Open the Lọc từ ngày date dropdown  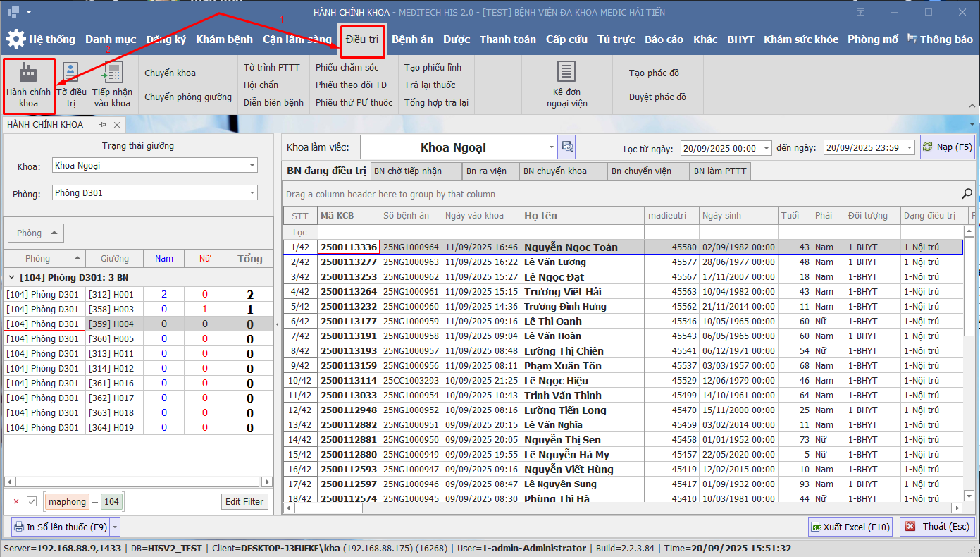click(766, 148)
